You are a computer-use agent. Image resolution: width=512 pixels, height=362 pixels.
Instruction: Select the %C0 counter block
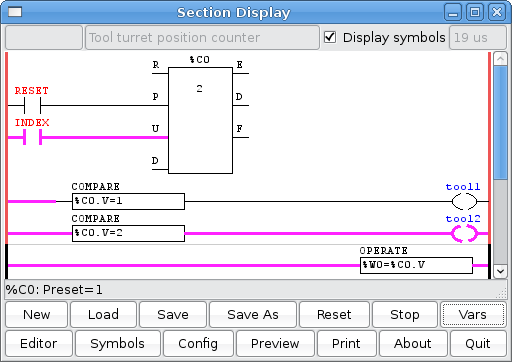coord(200,120)
